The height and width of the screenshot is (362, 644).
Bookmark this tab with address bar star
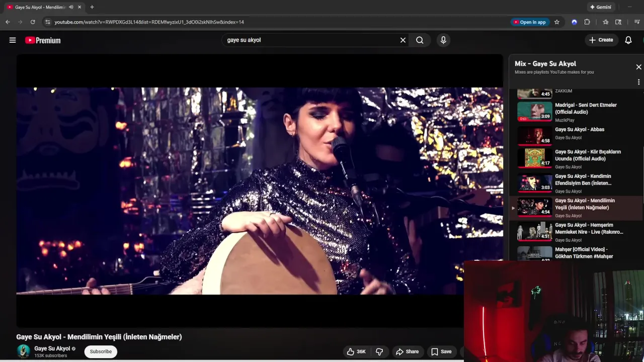556,22
